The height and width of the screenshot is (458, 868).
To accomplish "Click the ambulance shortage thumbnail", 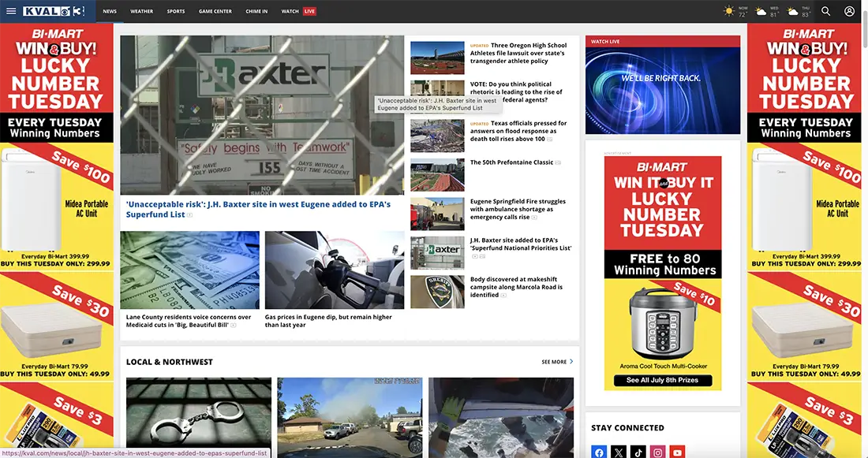I will click(437, 214).
